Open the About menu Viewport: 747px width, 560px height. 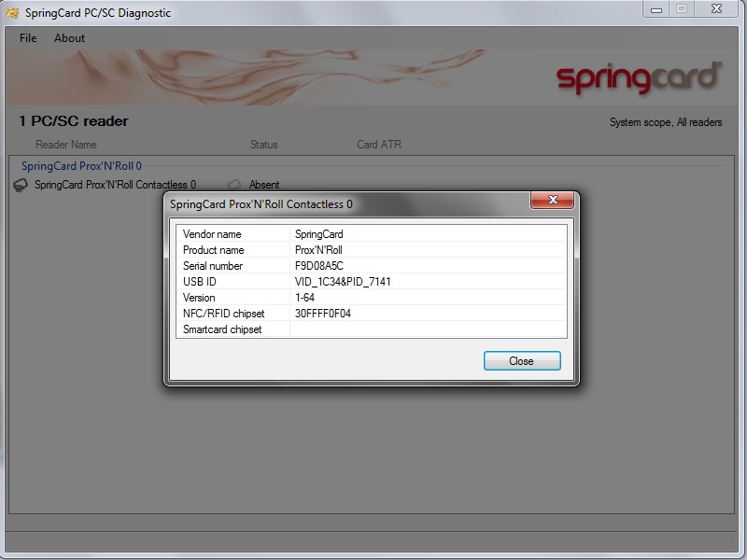pyautogui.click(x=69, y=38)
